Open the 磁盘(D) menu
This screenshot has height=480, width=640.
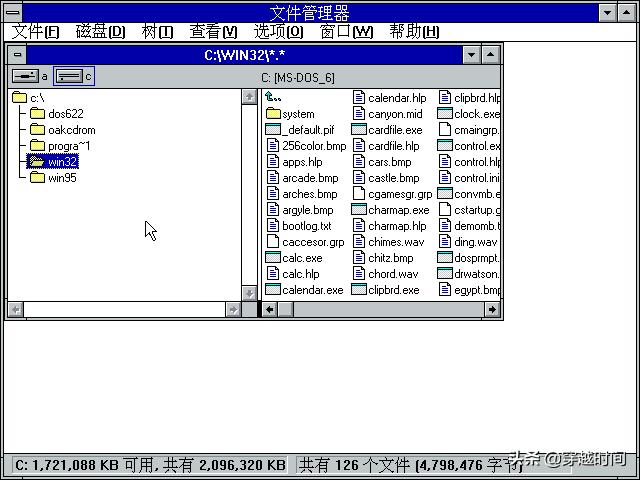coord(100,32)
